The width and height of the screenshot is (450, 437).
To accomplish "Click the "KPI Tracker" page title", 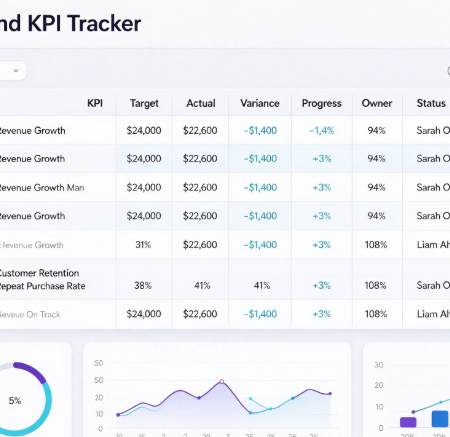I will click(x=84, y=23).
